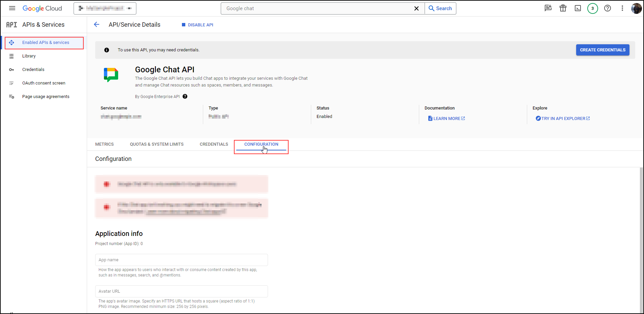Click the Search button
Screen dimensions: 644x314
(440, 8)
